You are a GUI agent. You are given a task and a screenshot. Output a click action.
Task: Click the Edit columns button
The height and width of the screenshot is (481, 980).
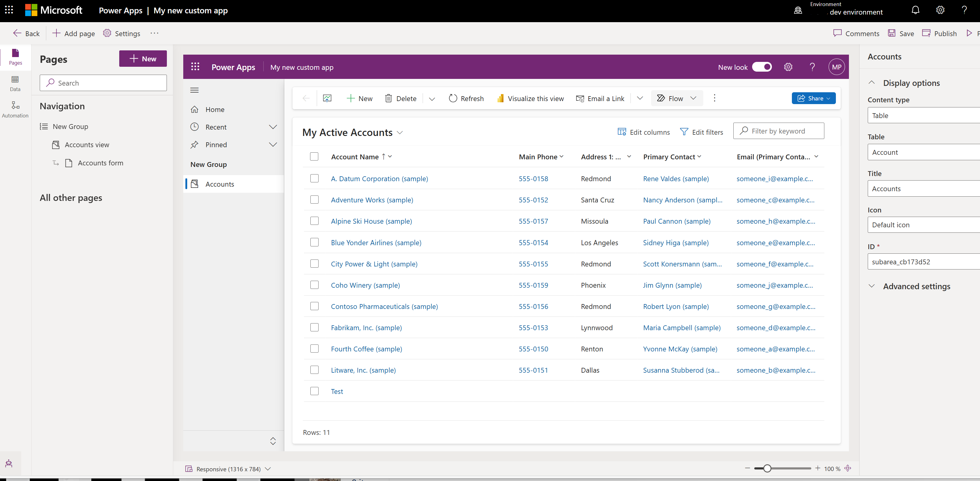pyautogui.click(x=644, y=131)
